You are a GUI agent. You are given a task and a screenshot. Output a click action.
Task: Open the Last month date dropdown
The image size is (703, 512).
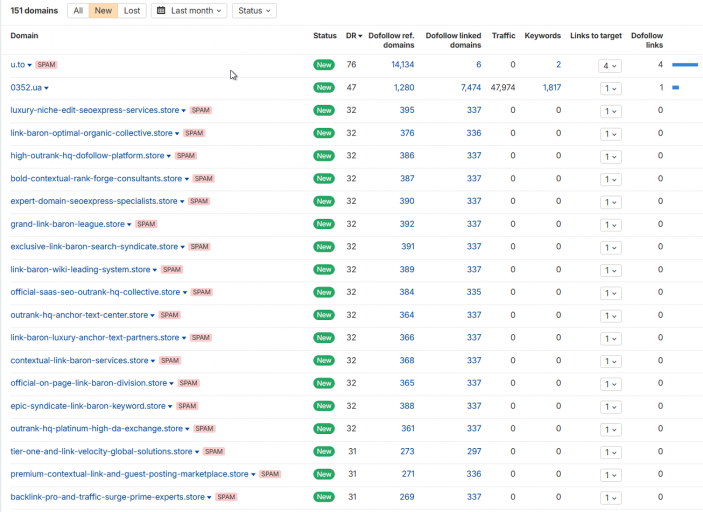[189, 11]
